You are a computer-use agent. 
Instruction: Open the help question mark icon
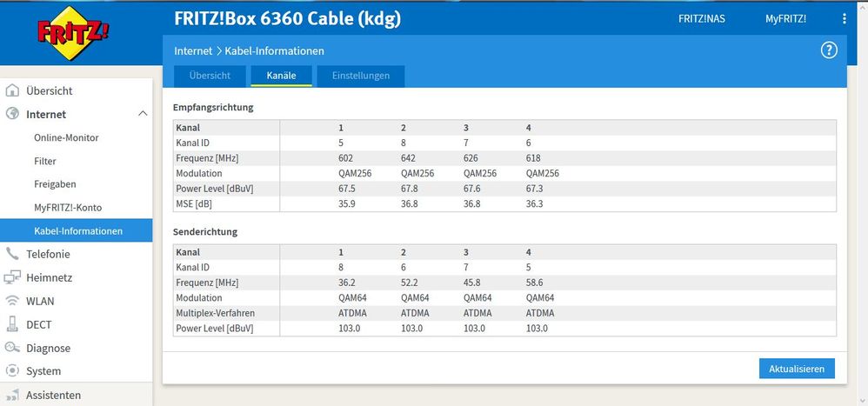(x=828, y=51)
